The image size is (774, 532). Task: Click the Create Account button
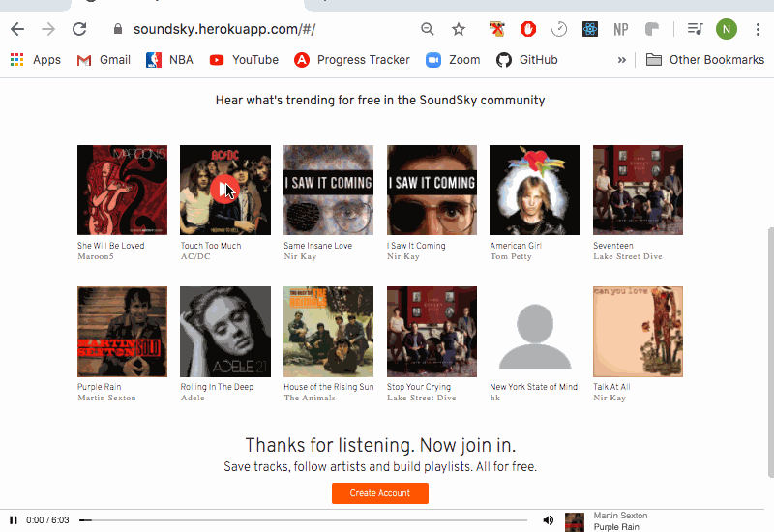[x=380, y=493]
